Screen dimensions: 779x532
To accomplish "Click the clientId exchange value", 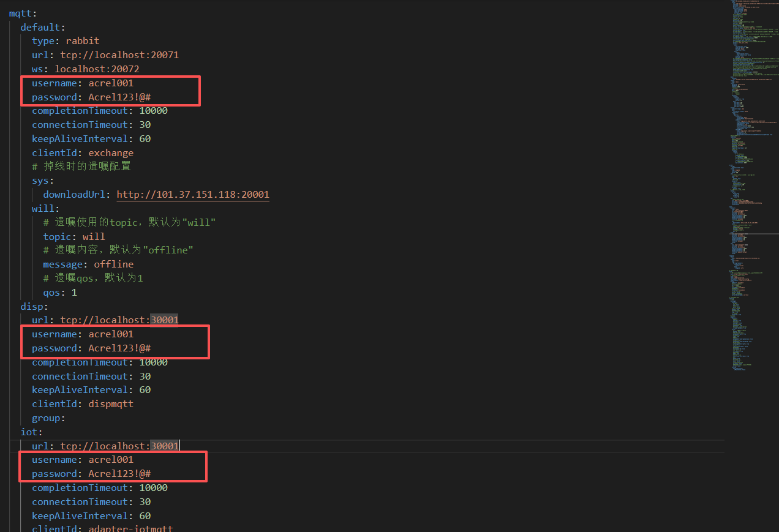I will coord(110,153).
